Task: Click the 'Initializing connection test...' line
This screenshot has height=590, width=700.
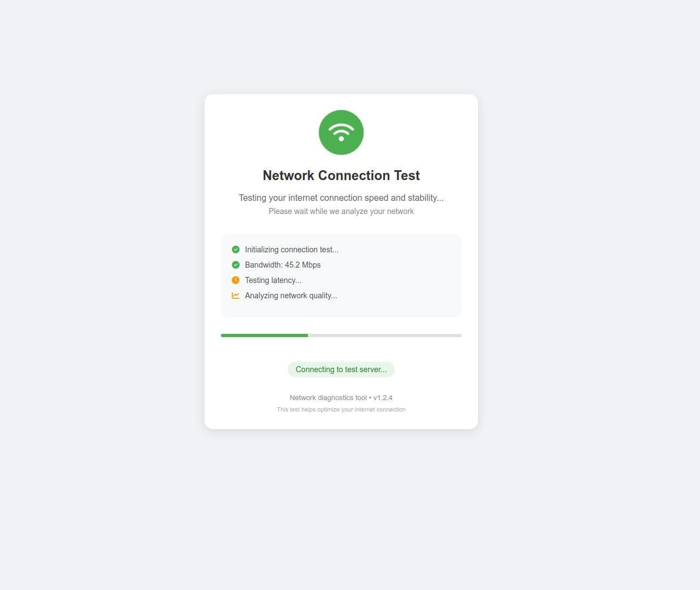Action: coord(291,250)
